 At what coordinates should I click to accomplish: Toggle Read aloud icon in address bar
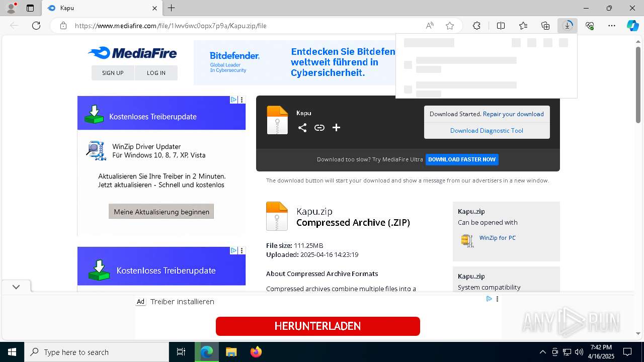pos(430,26)
